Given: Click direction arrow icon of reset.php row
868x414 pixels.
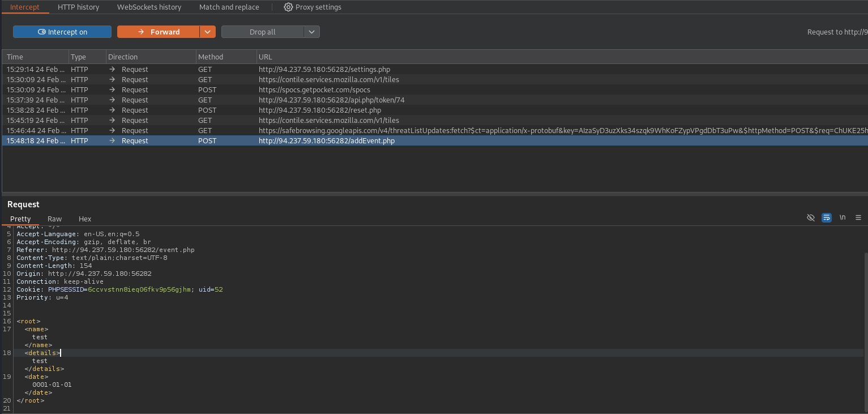Looking at the screenshot, I should 112,110.
